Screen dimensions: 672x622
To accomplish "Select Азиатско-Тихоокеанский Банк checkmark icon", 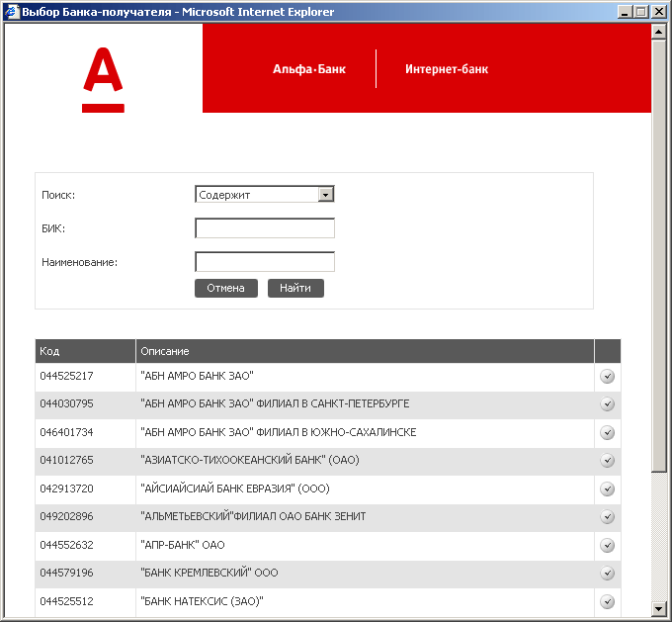I will click(x=607, y=460).
